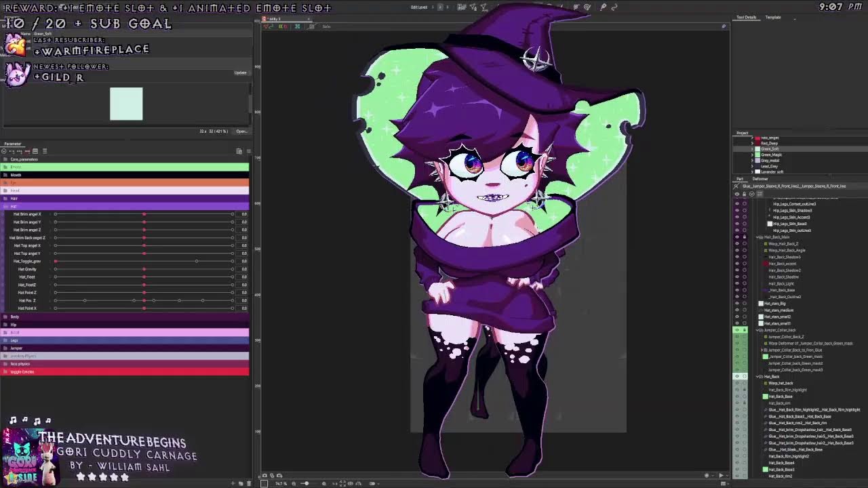Collapse the Hair_Back_Main part group
The width and height of the screenshot is (868, 488).
pos(759,237)
